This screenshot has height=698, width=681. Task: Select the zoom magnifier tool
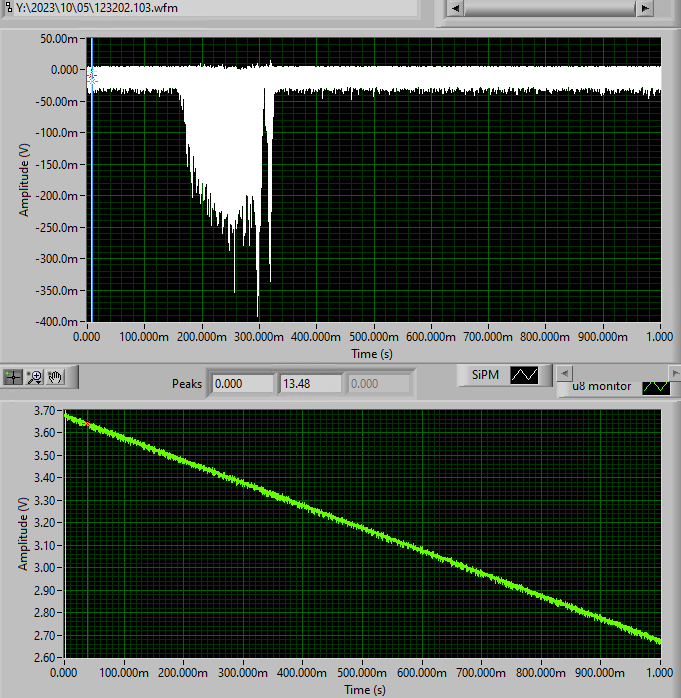coord(34,377)
